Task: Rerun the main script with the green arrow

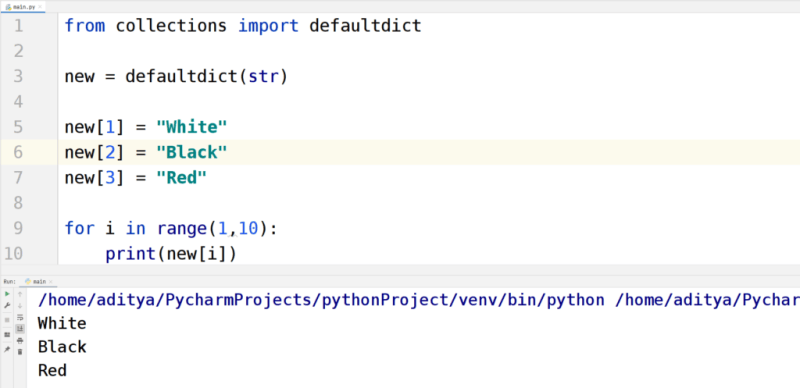Action: coord(7,294)
